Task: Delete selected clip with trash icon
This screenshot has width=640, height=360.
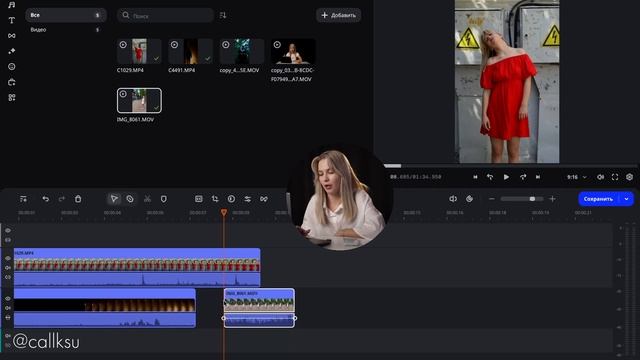Action: (x=78, y=199)
